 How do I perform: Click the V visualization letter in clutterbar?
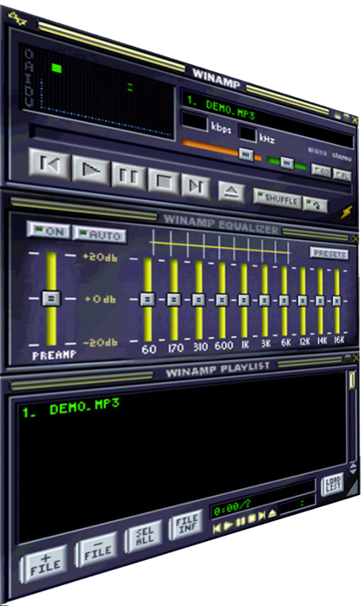click(29, 101)
